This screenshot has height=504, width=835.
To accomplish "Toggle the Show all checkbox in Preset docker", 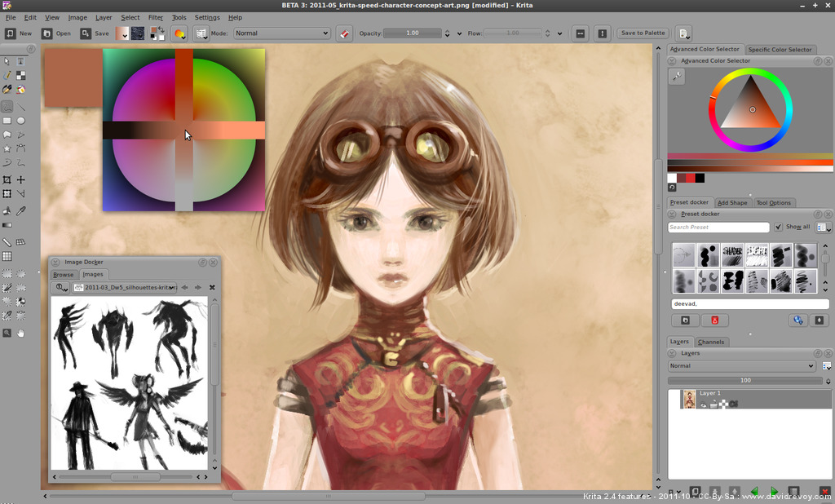I will point(777,227).
